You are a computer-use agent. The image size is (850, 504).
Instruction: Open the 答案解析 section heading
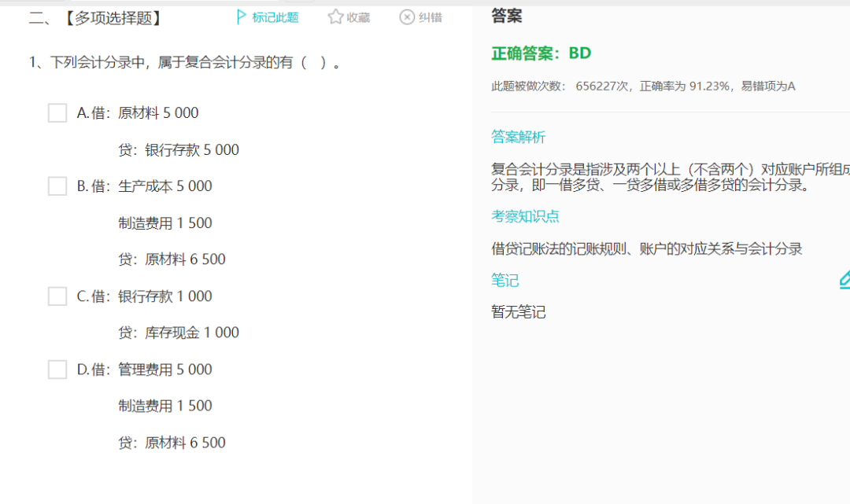pyautogui.click(x=518, y=137)
